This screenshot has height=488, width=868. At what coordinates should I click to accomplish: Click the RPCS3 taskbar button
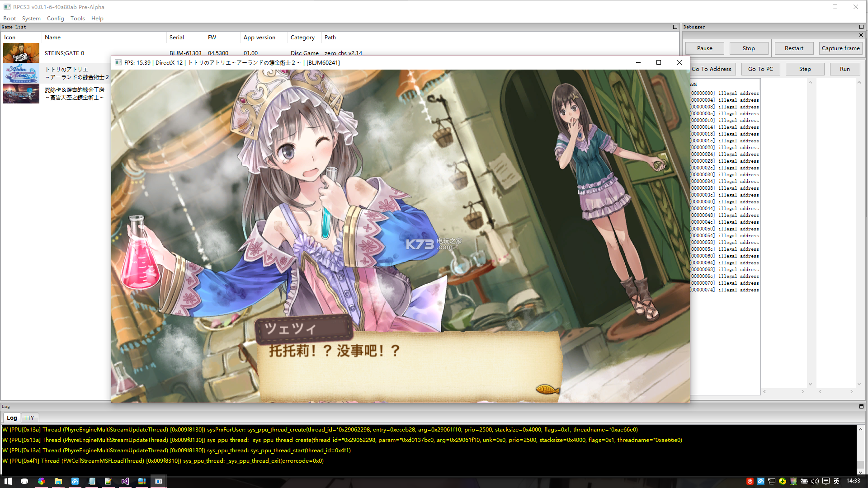pos(159,481)
